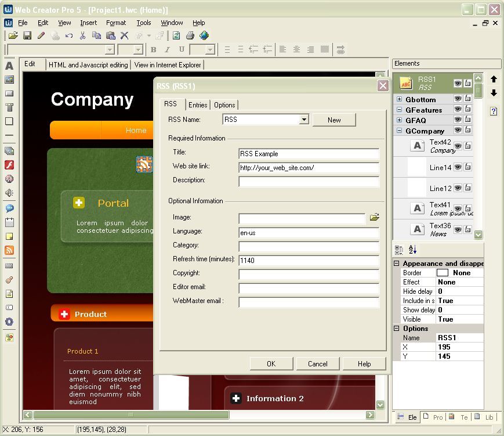Switch to Entries tab in RSS dialog
This screenshot has width=504, height=436.
[x=198, y=105]
